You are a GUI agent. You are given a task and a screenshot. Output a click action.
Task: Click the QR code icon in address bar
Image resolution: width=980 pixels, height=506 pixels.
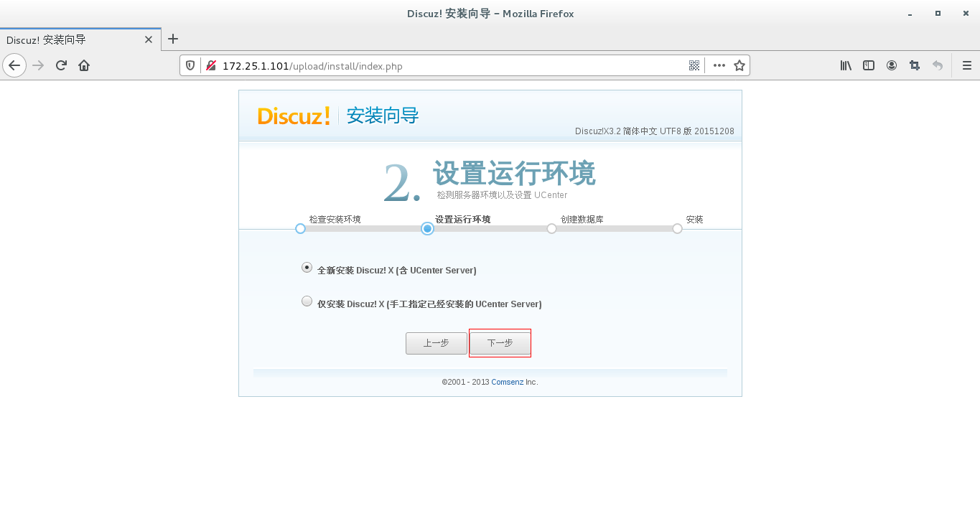tap(694, 65)
